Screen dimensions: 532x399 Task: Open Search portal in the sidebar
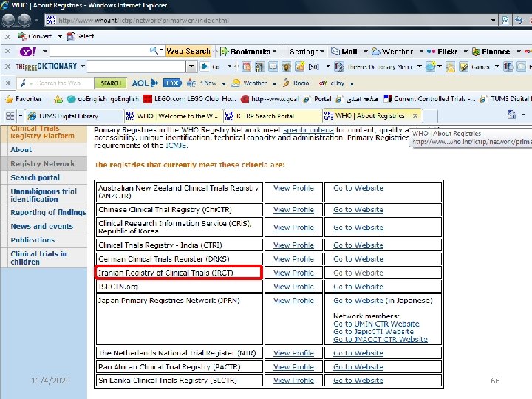35,177
